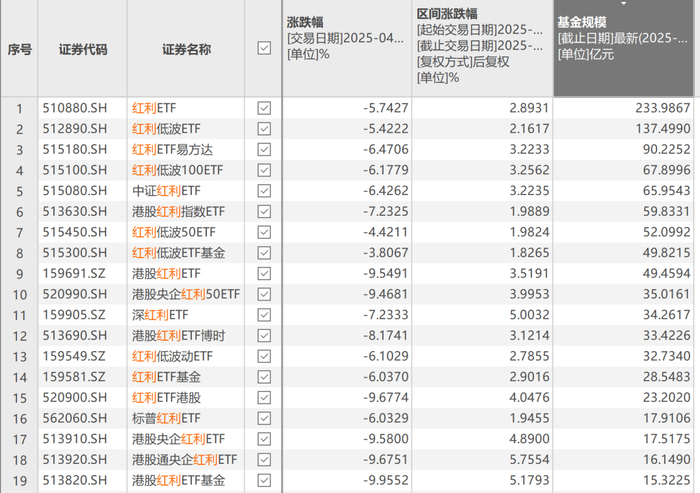
Task: Select row number 1
Action: point(19,109)
